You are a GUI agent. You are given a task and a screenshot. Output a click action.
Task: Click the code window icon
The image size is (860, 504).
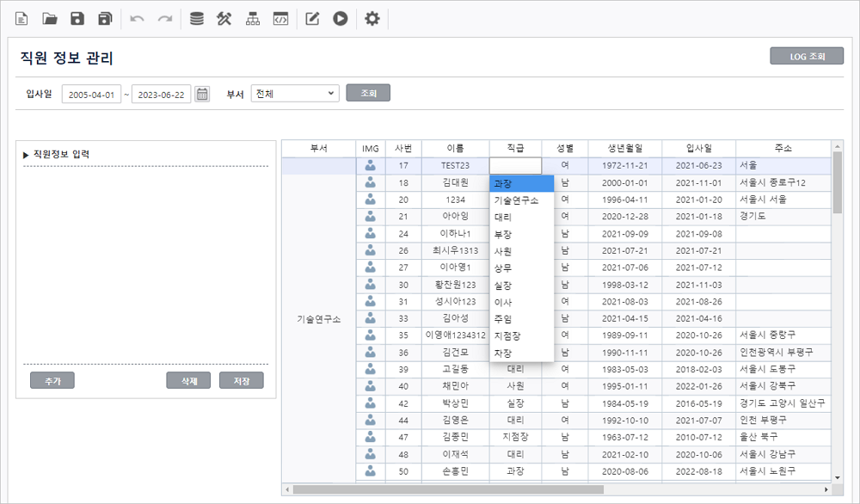pyautogui.click(x=279, y=19)
